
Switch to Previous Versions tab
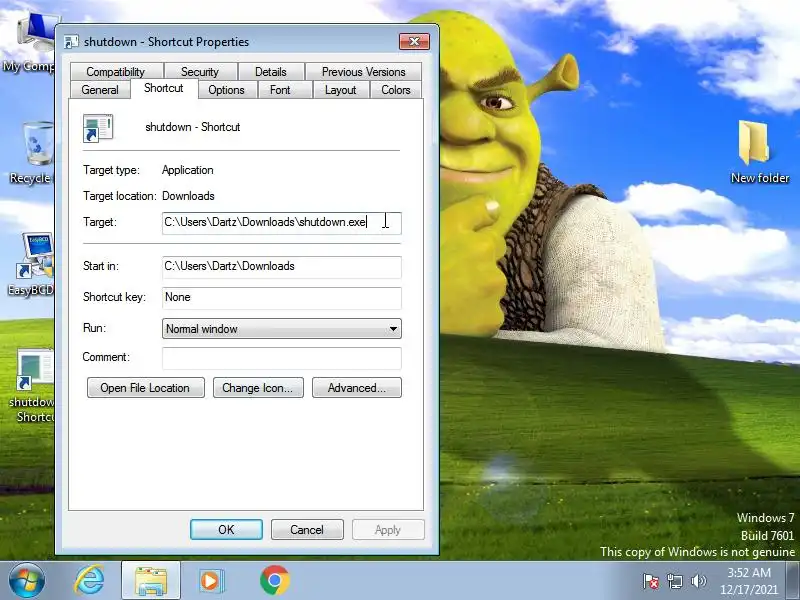point(363,71)
